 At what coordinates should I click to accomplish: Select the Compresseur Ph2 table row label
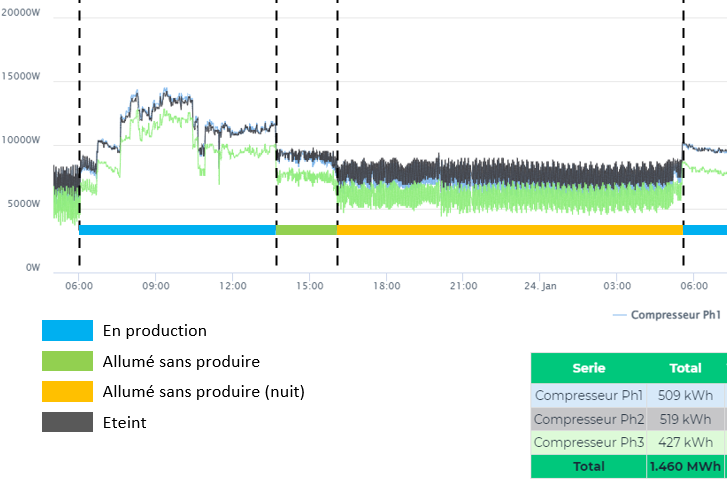589,418
